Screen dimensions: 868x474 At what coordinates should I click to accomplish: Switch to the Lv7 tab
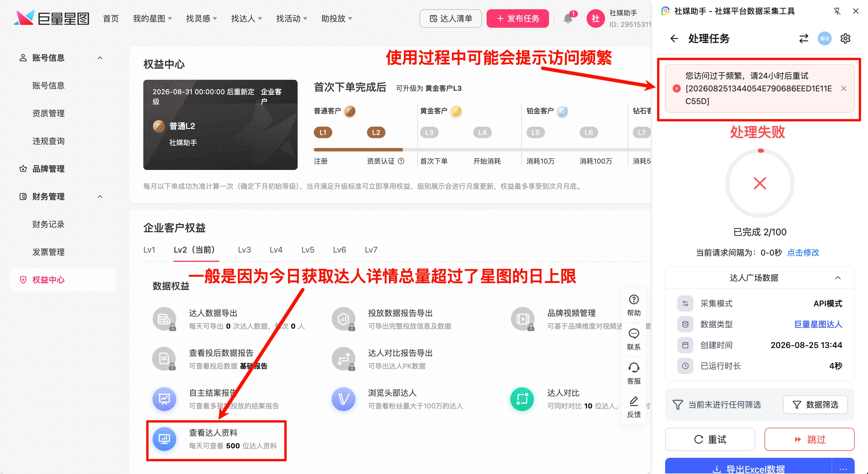point(371,250)
